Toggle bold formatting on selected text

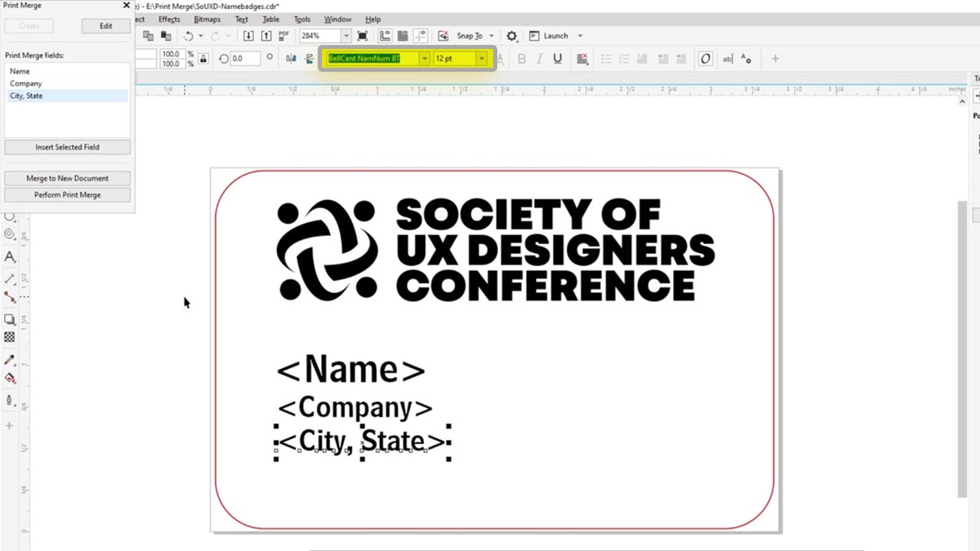point(521,58)
